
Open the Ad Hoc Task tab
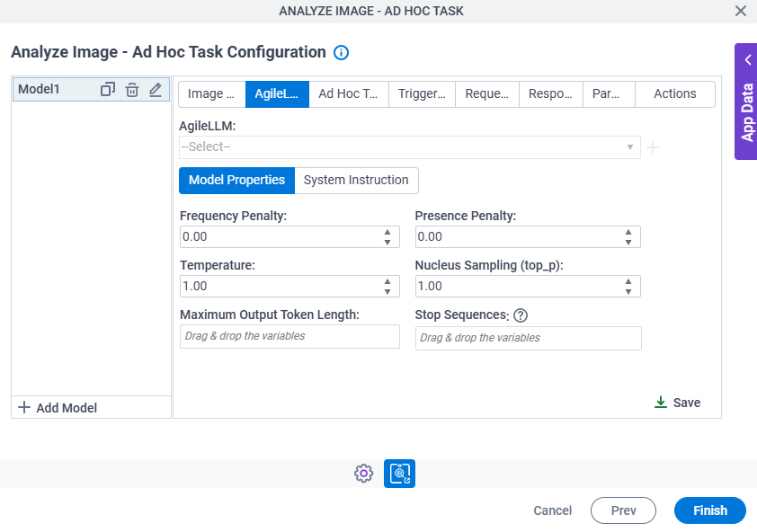(349, 94)
